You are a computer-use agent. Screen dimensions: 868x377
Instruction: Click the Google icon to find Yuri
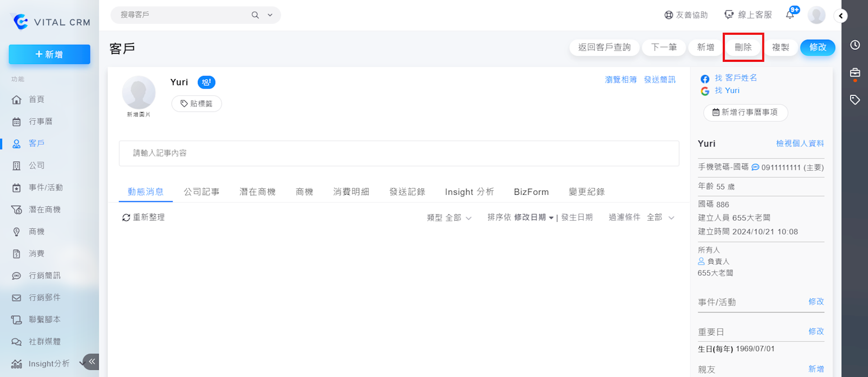(x=705, y=91)
